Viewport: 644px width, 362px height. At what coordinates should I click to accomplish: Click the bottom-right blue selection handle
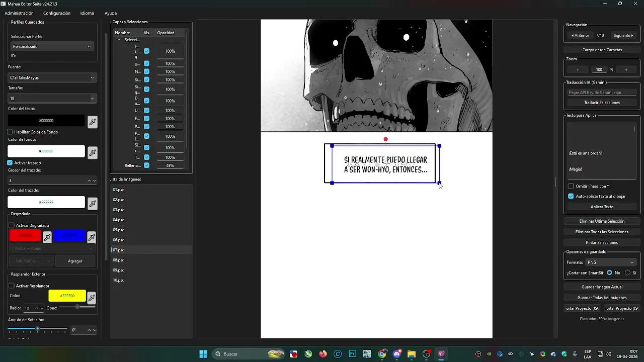click(x=439, y=183)
